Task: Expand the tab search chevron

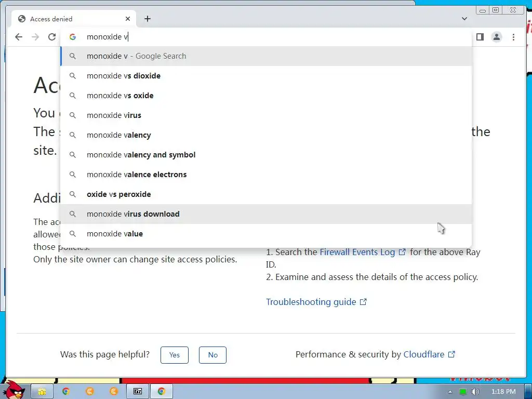Action: 464,19
